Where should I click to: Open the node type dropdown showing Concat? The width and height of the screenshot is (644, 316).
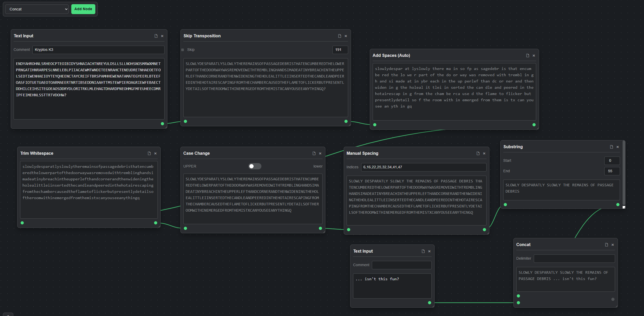37,9
